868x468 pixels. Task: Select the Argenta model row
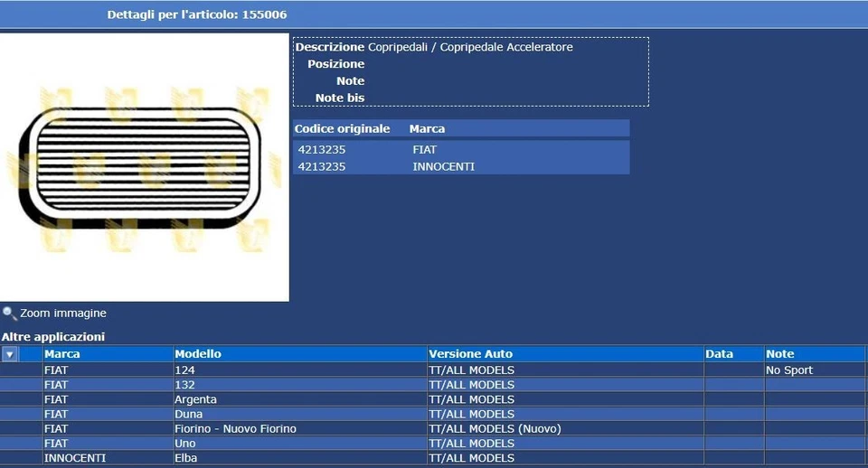click(432, 399)
